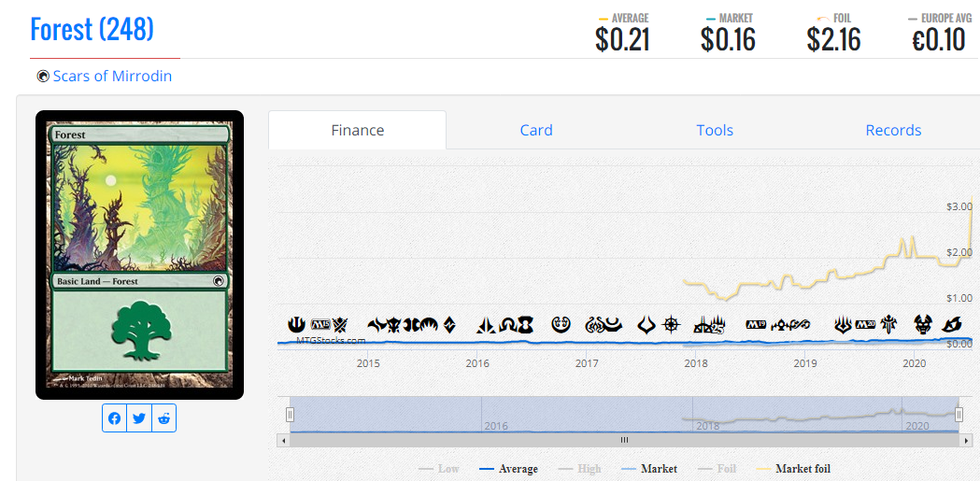Viewport: 980px width, 481px height.
Task: Click the 2015 label on chart axis
Action: [368, 363]
